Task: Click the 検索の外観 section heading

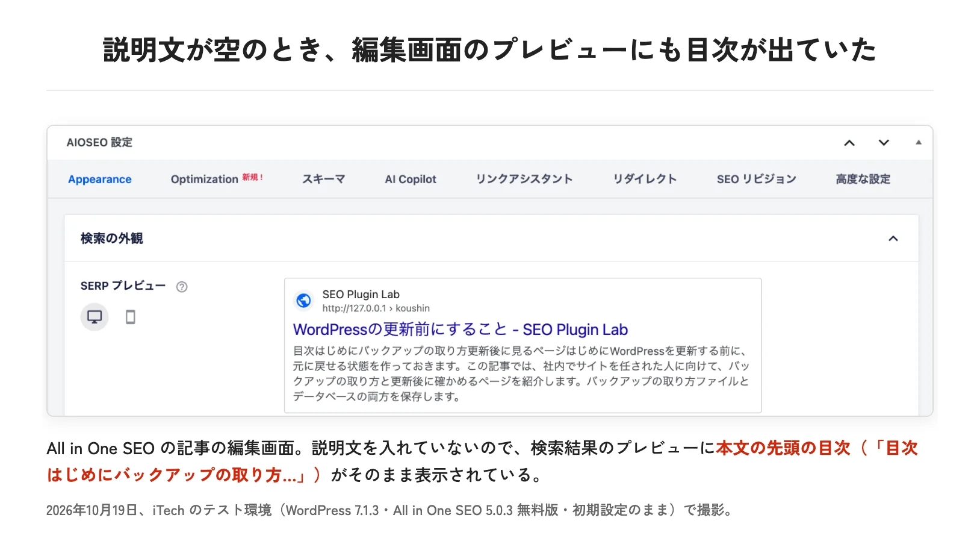Action: click(112, 239)
